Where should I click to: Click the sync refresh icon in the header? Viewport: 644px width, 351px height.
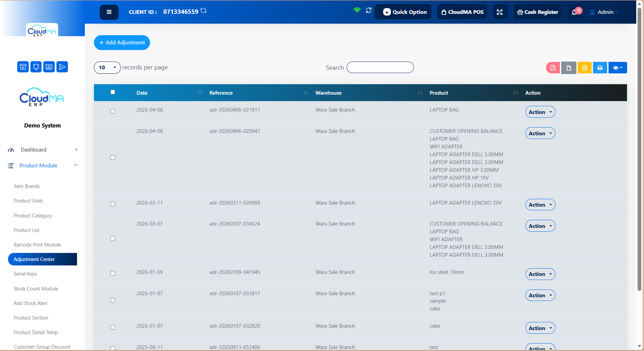click(x=369, y=10)
